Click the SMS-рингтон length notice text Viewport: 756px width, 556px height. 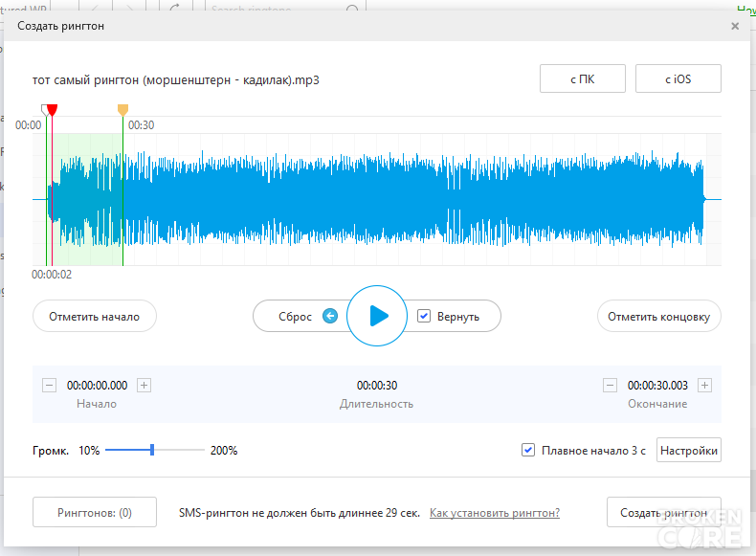[300, 513]
